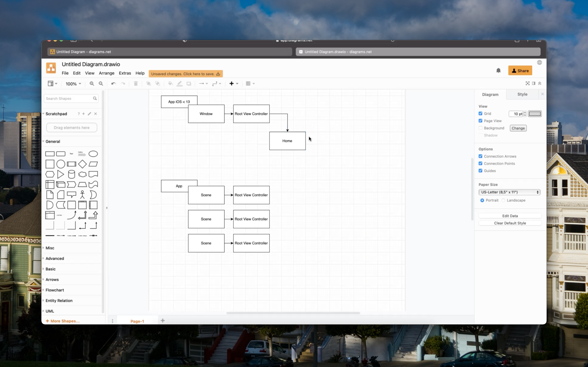The width and height of the screenshot is (588, 367).
Task: Toggle the Guides checkbox
Action: click(480, 171)
